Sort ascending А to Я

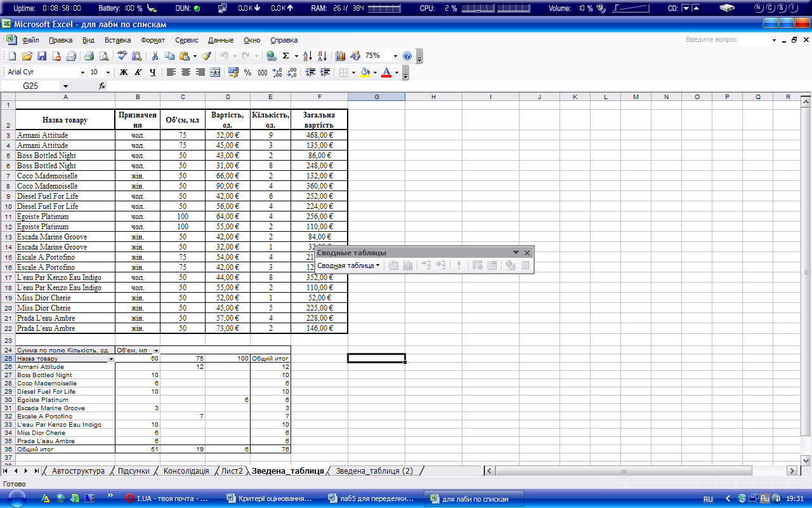coord(307,56)
